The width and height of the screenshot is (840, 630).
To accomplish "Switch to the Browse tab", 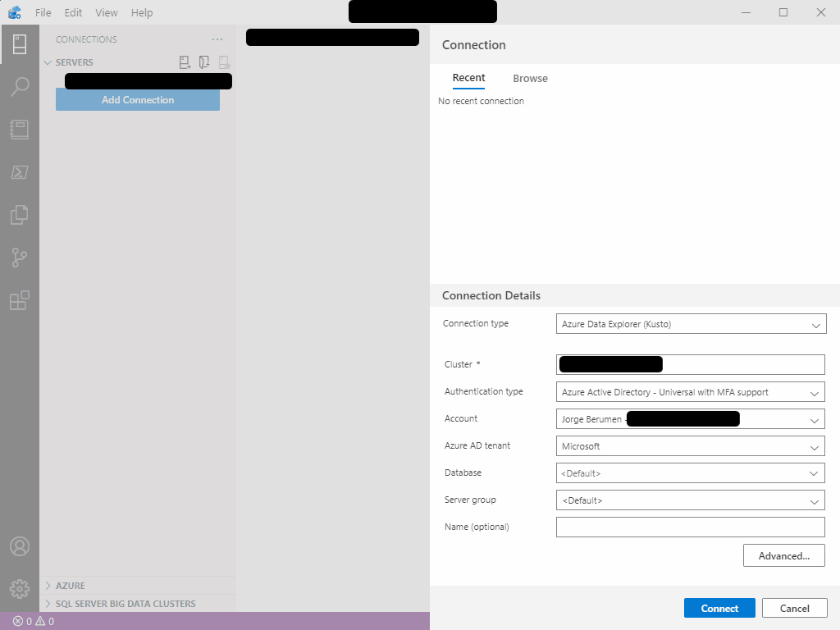I will [530, 78].
